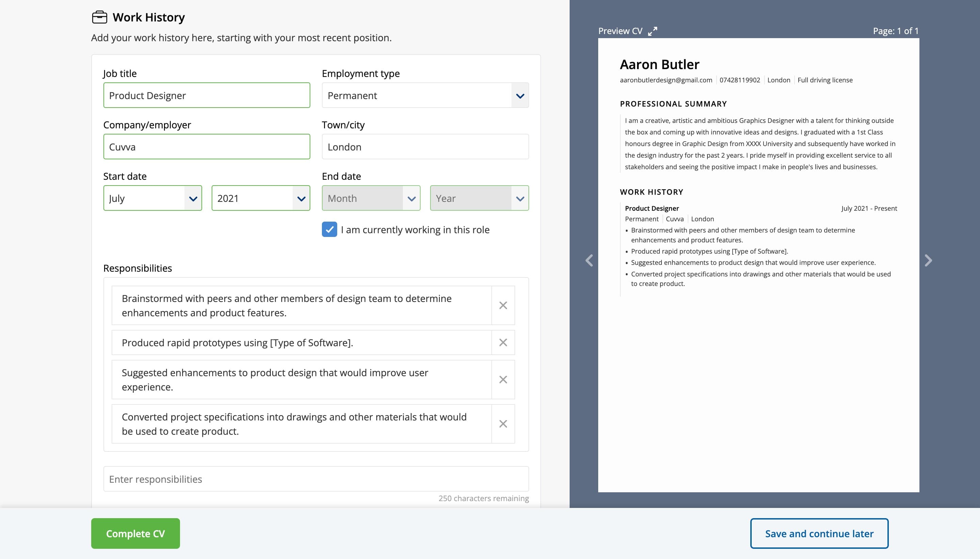Open the Start date year dropdown
Image resolution: width=980 pixels, height=559 pixels.
pos(260,198)
